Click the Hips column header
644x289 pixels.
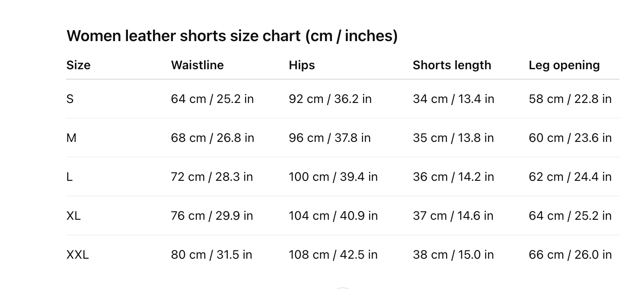302,65
